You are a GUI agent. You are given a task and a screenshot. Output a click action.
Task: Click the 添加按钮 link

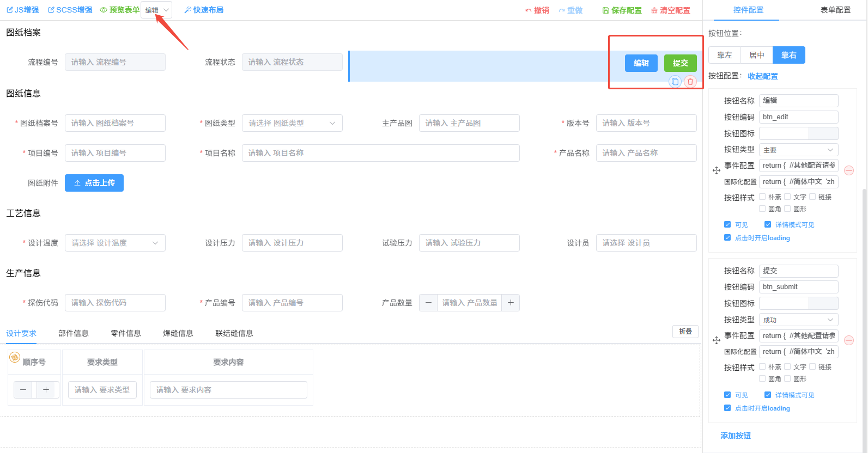pyautogui.click(x=735, y=436)
